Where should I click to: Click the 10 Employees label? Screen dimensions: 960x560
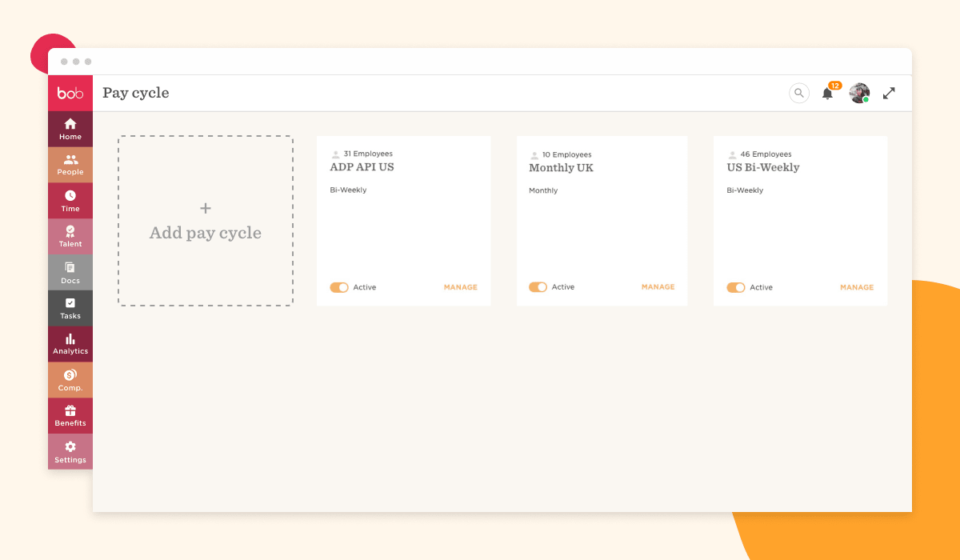[x=567, y=154]
